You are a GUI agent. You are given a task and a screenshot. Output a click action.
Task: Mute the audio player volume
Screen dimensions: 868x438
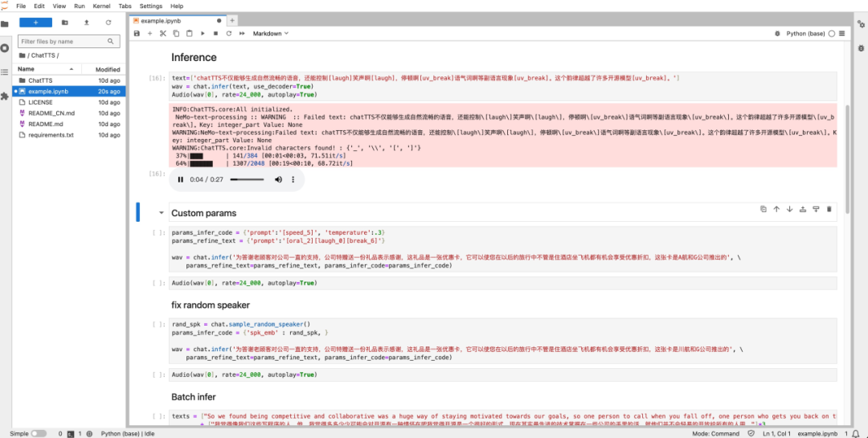278,179
